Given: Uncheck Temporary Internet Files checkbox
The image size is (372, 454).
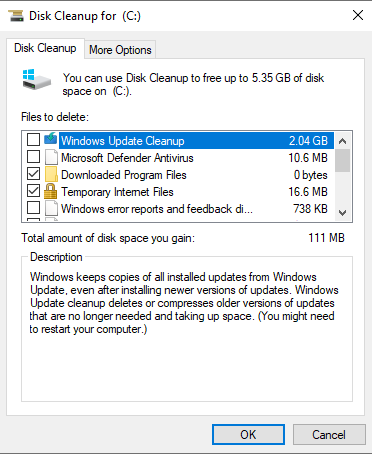Looking at the screenshot, I should click(x=33, y=191).
